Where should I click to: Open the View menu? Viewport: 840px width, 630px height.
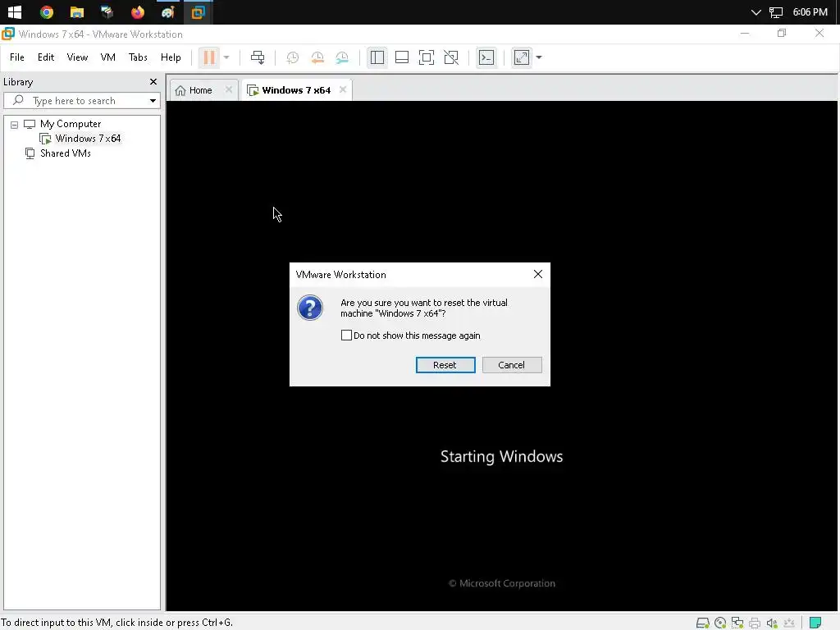(x=77, y=57)
